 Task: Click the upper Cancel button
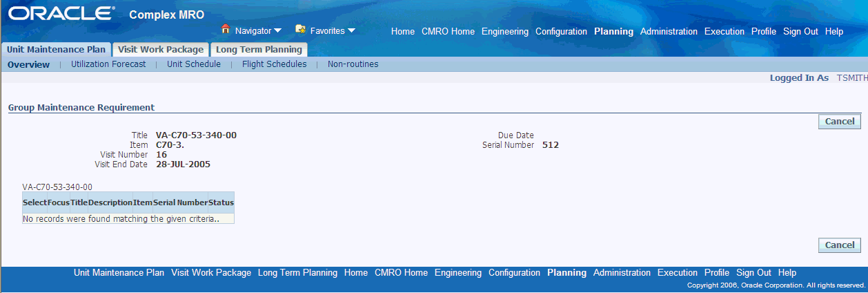840,122
